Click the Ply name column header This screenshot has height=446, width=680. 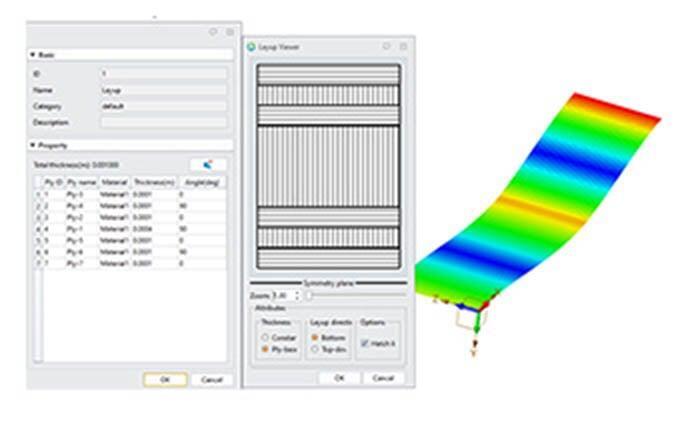(81, 182)
